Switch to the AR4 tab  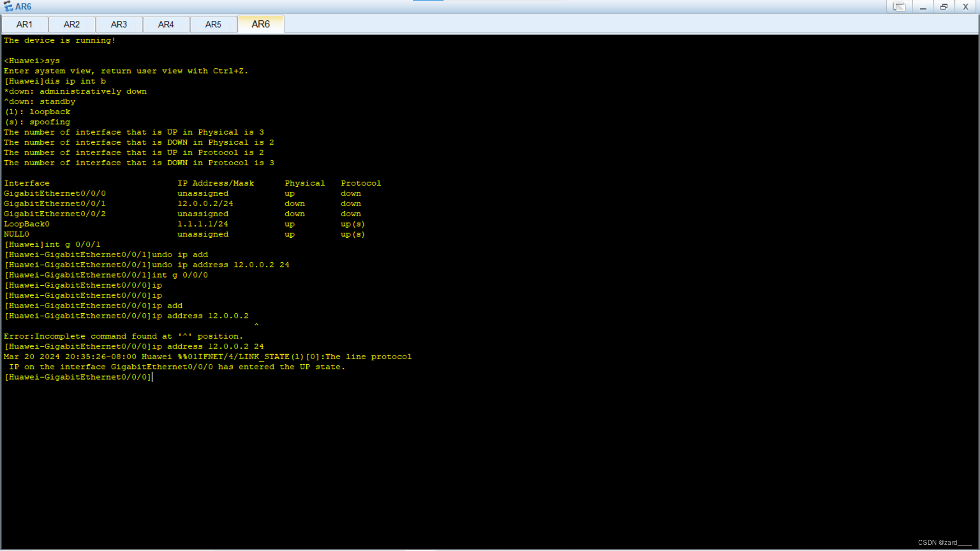[166, 24]
